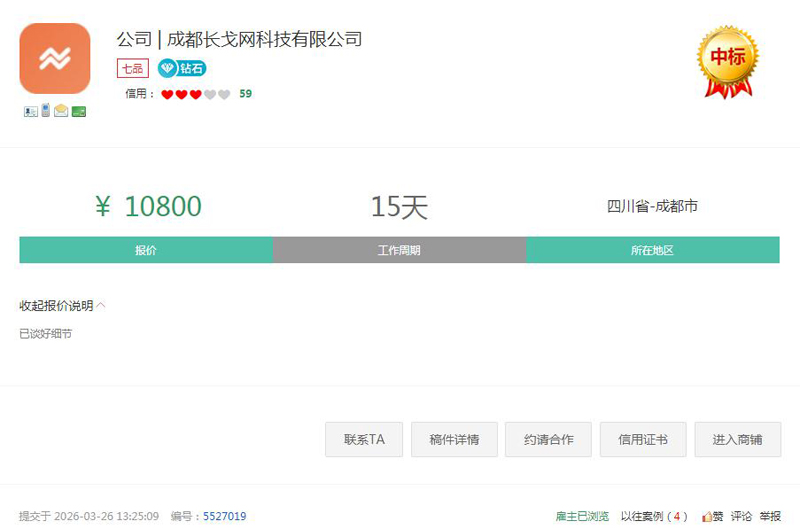
Task: Click the gold 中标 award medal
Action: click(727, 60)
